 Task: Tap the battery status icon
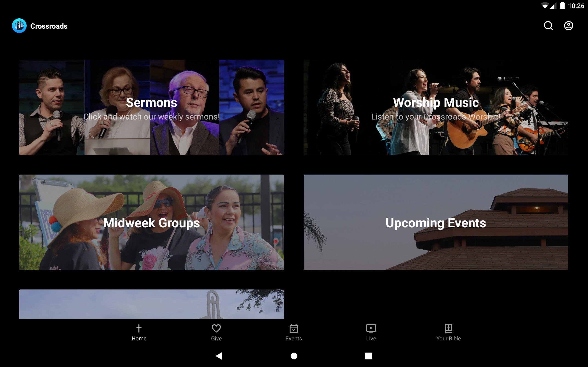point(562,6)
